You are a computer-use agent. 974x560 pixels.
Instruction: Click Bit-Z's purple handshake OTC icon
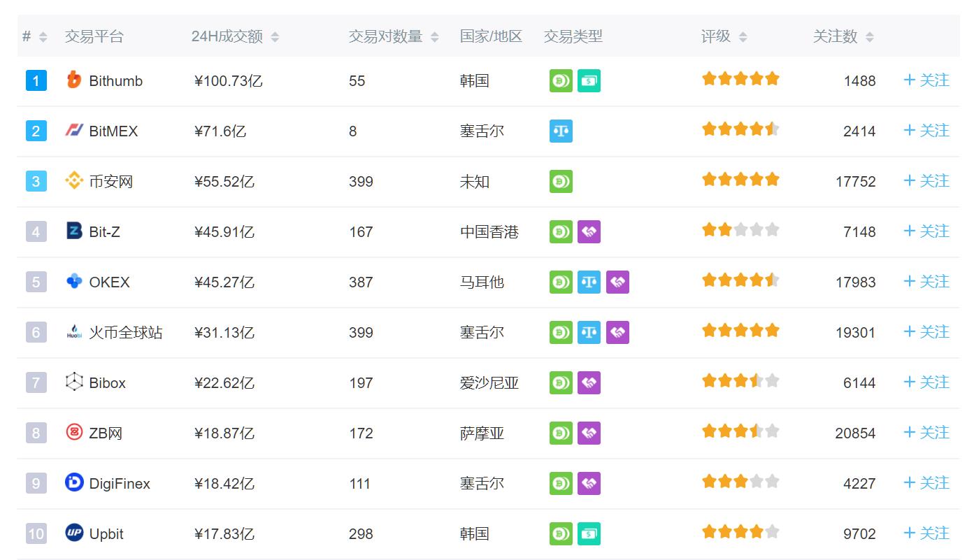(x=589, y=231)
